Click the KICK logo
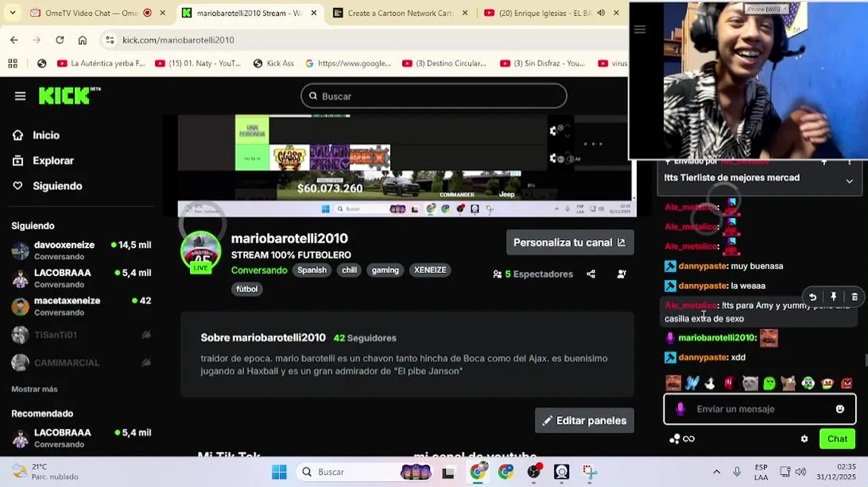The image size is (868, 487). [69, 96]
